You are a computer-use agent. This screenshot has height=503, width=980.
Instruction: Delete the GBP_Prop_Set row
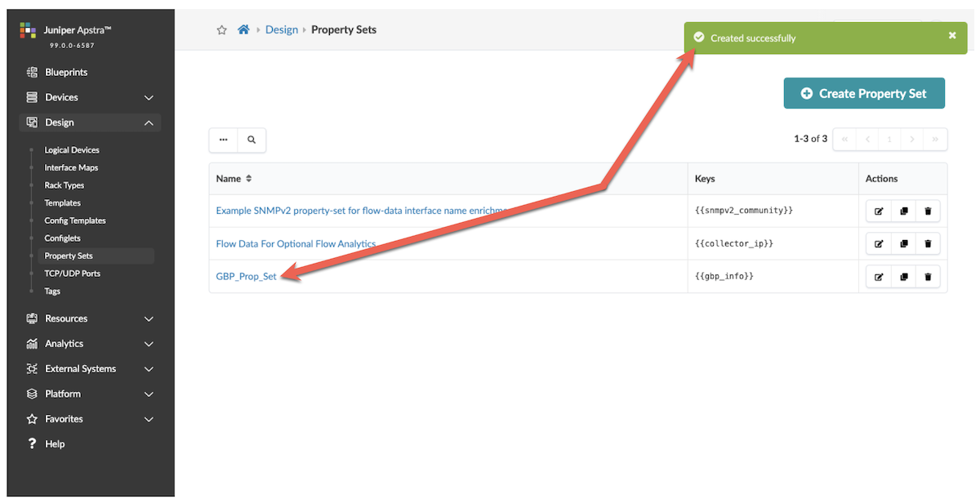pos(928,277)
